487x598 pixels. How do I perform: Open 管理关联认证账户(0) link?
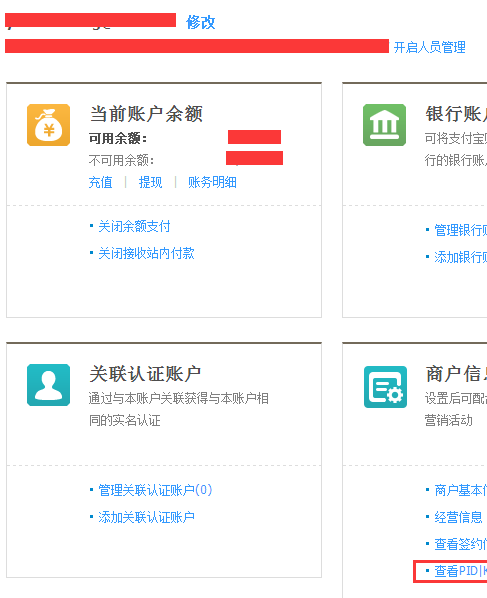click(x=155, y=490)
